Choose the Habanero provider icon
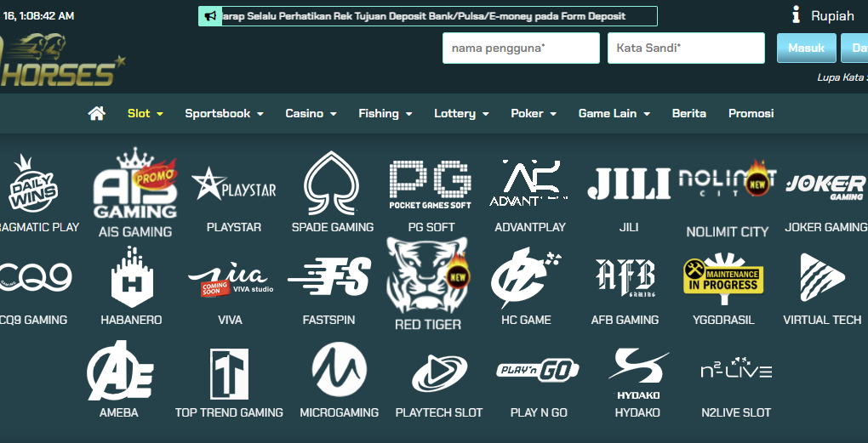 (131, 276)
